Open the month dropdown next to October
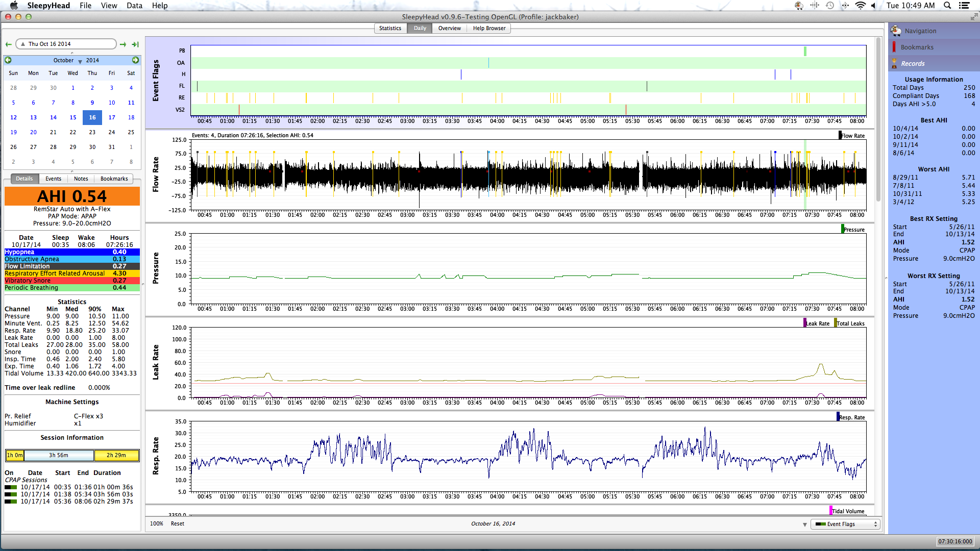This screenshot has height=551, width=980. [x=80, y=61]
